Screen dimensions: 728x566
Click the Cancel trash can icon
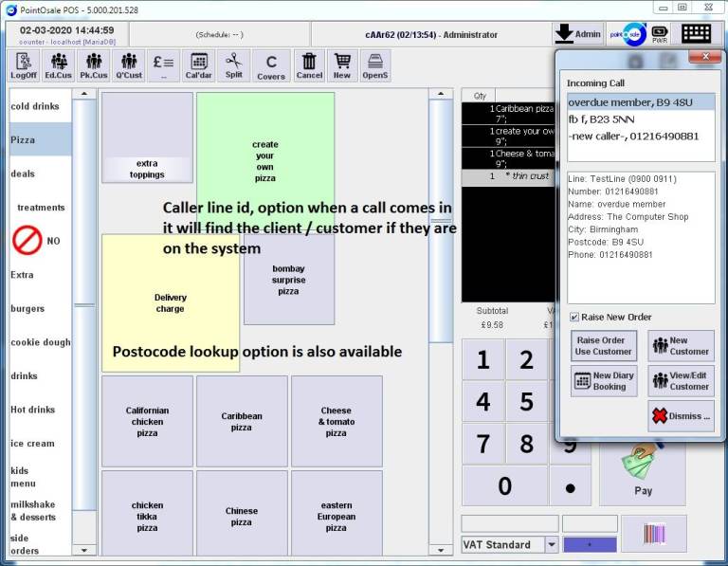[309, 65]
